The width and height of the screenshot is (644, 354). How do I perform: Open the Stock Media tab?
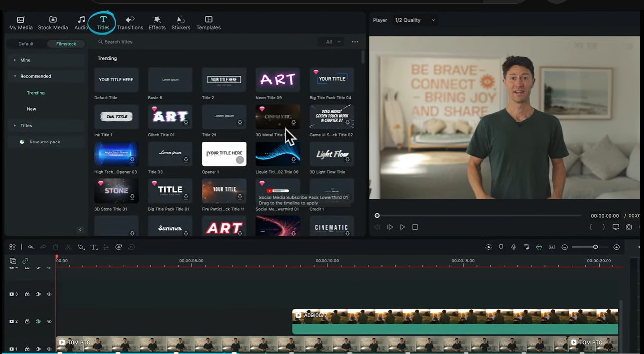53,23
